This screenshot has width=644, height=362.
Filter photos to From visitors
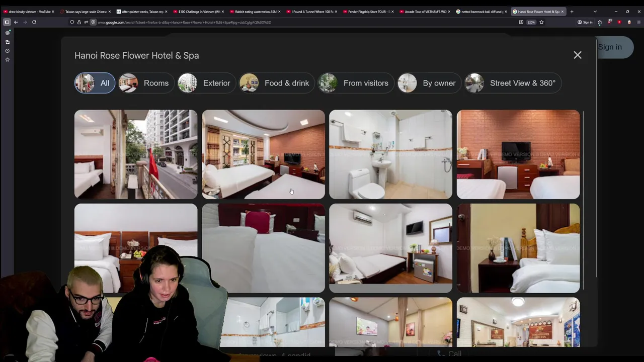point(356,83)
